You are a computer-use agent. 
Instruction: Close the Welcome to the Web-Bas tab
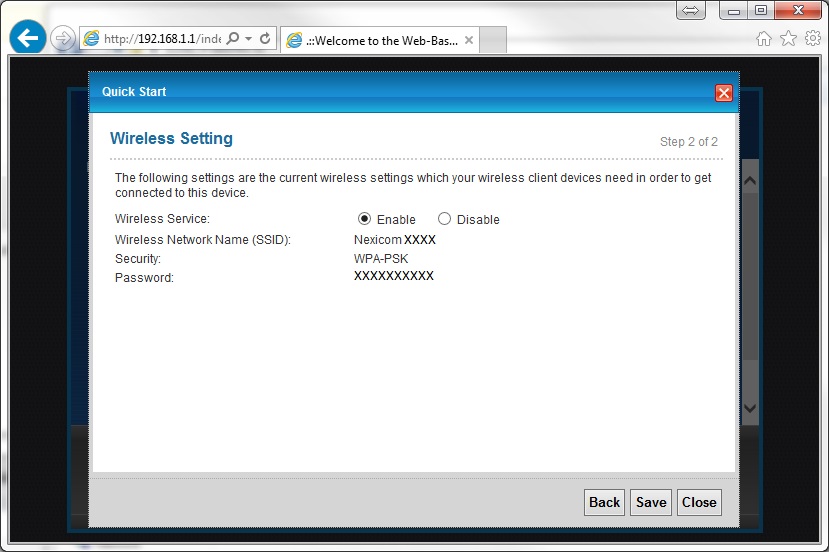click(468, 40)
